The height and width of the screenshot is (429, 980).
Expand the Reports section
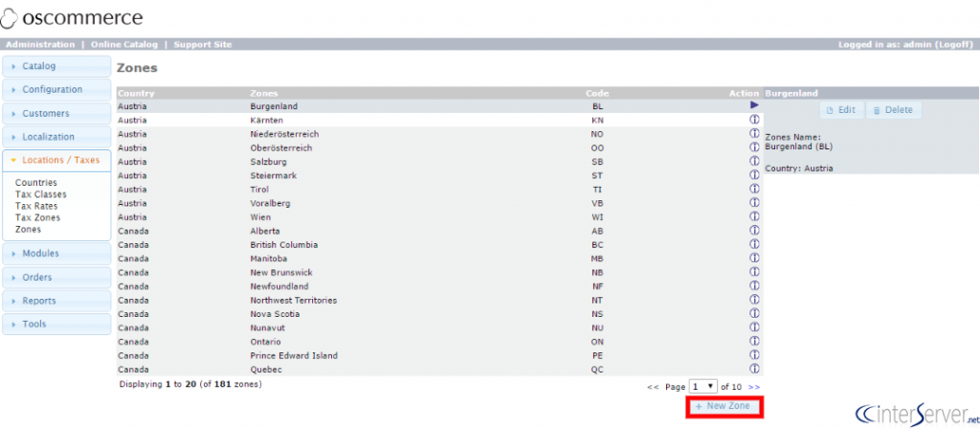(56, 300)
